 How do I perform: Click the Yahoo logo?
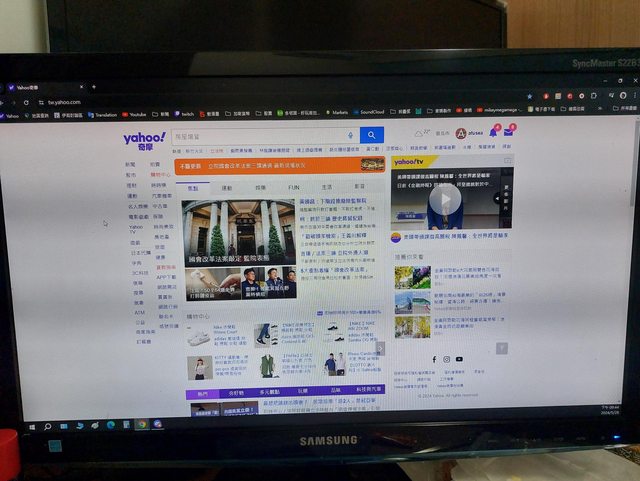(x=144, y=138)
